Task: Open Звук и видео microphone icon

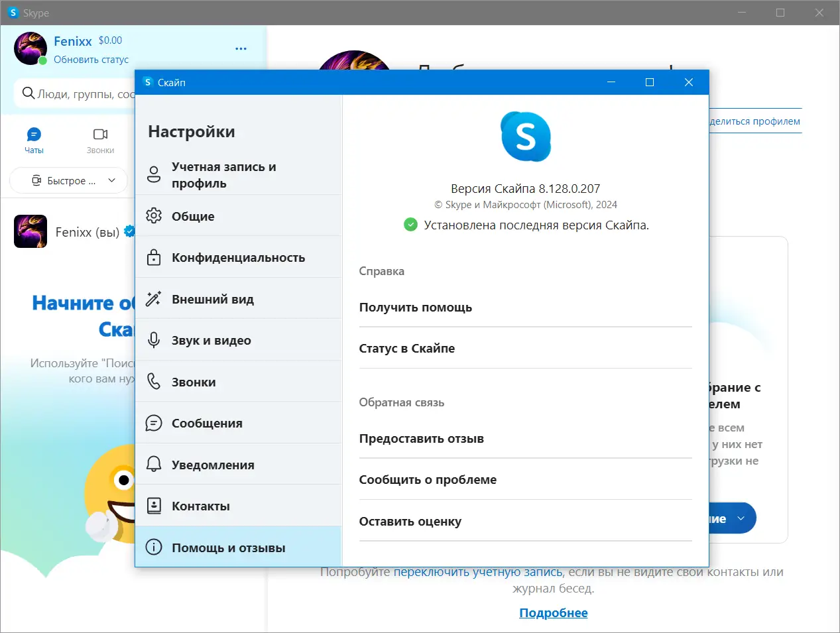Action: [x=153, y=340]
